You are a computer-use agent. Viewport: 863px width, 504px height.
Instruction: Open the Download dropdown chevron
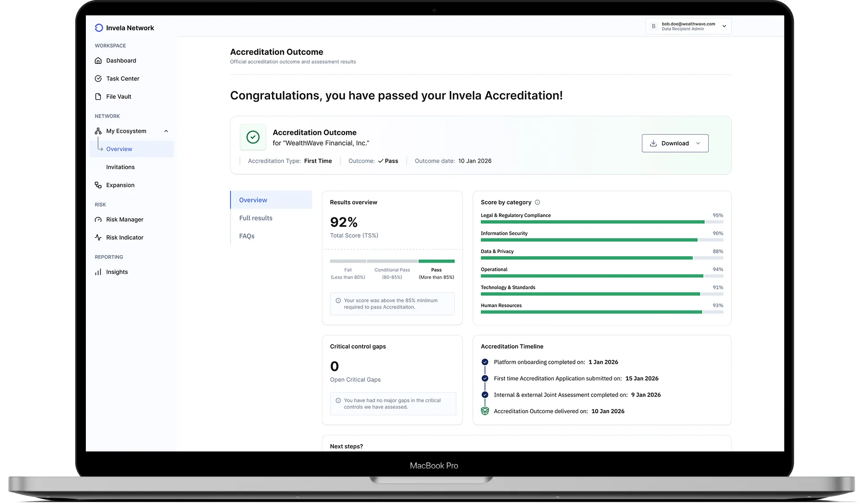pos(698,143)
